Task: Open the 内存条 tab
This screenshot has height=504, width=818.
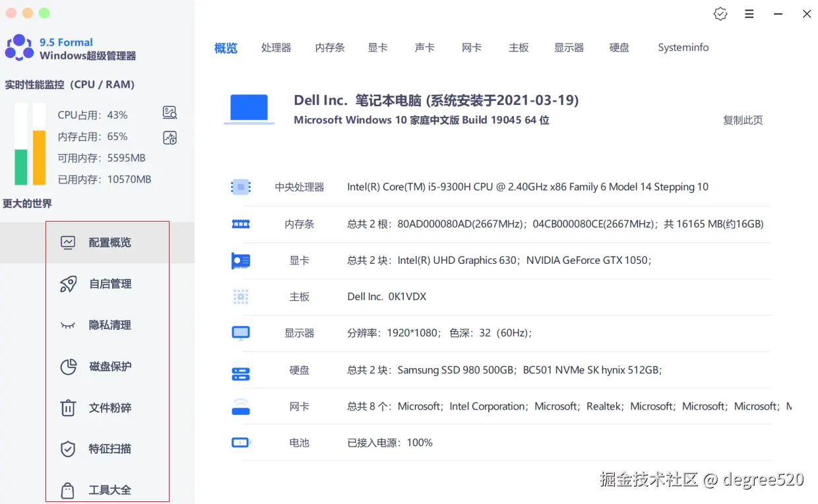Action: coord(330,47)
